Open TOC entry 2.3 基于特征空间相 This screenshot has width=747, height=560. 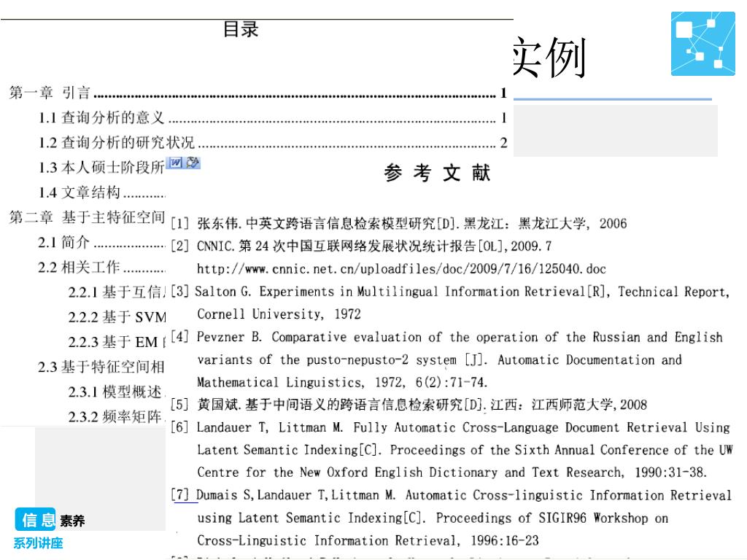pyautogui.click(x=101, y=367)
